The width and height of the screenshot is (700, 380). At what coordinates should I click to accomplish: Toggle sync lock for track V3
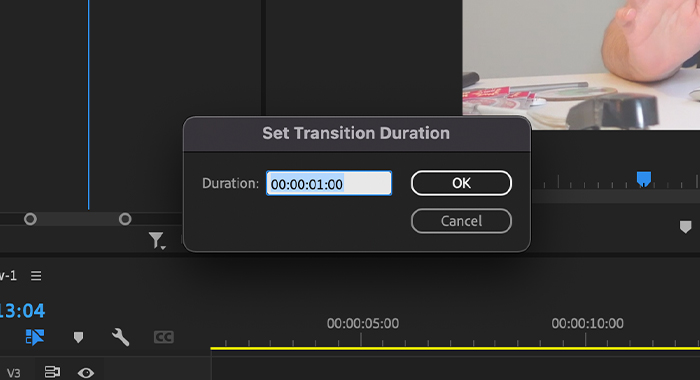52,372
